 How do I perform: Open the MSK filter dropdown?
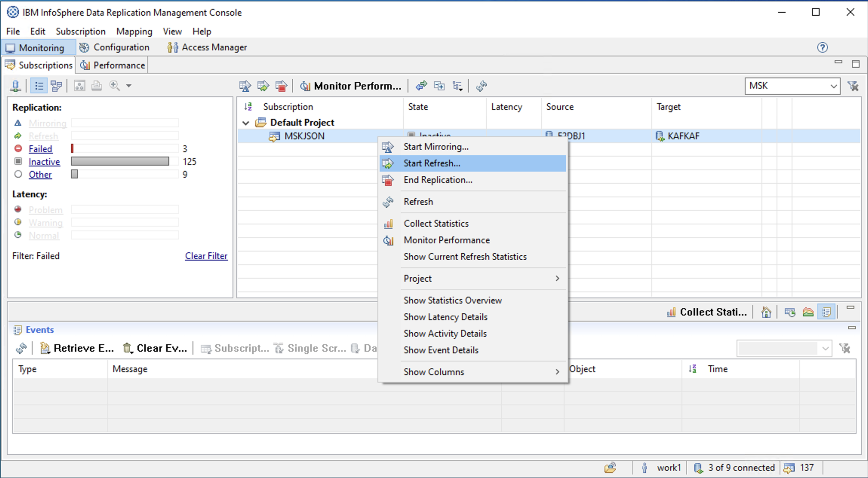pyautogui.click(x=833, y=86)
